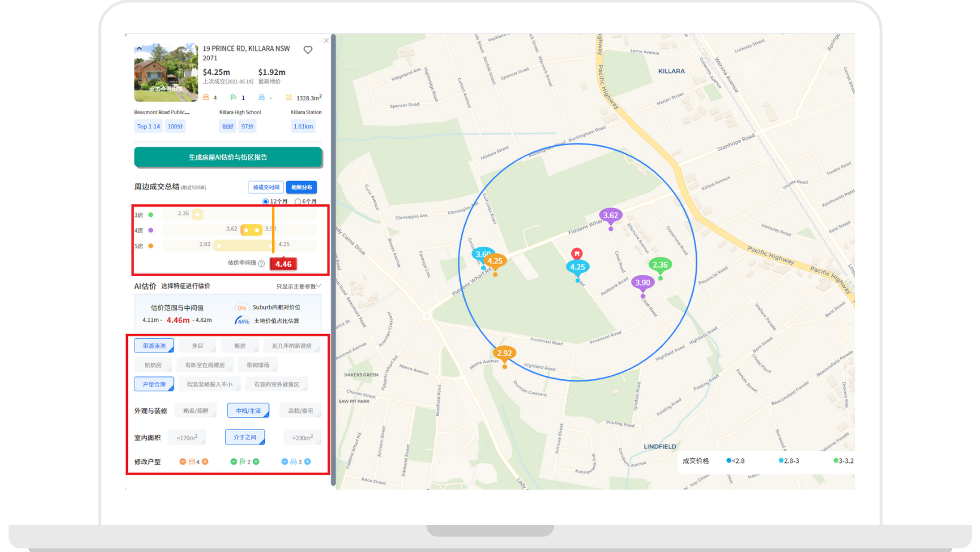Increase bathroom count with green plus
The width and height of the screenshot is (980, 552).
[x=256, y=462]
